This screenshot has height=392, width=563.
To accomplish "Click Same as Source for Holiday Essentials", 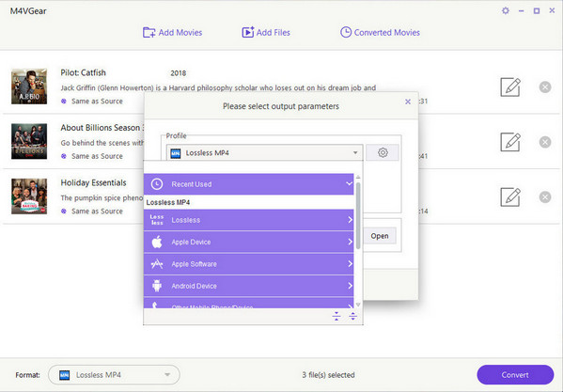I will [x=97, y=212].
